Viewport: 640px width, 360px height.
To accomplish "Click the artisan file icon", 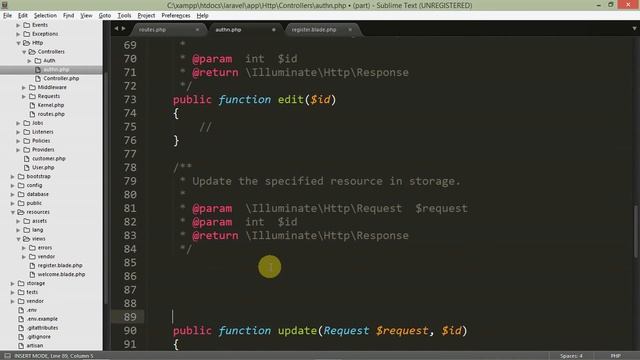I will [21, 346].
